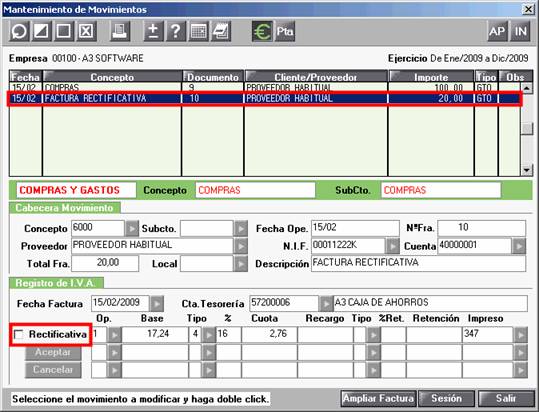The width and height of the screenshot is (539, 412).
Task: Open Tipo 4 lookup arrow in first IVA row
Action: tap(208, 335)
